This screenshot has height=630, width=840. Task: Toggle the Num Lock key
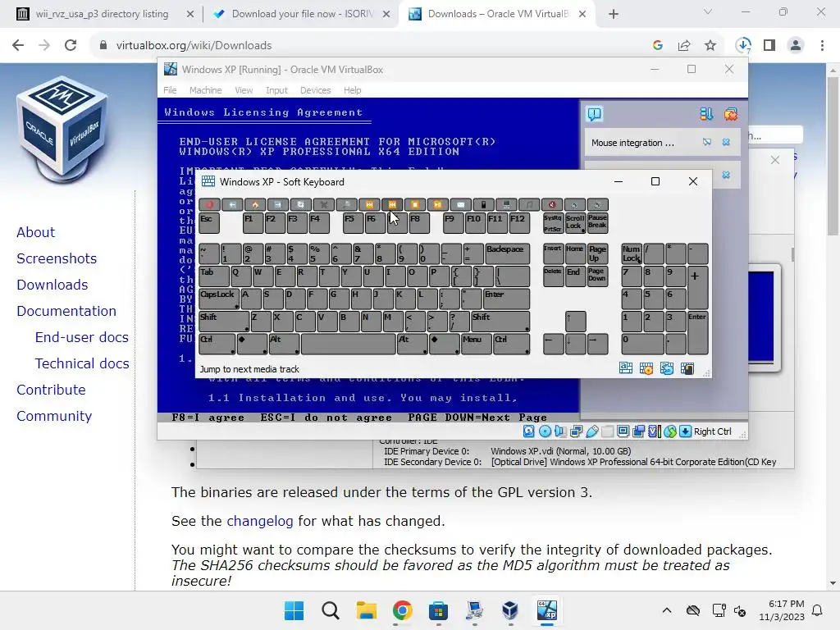632,254
